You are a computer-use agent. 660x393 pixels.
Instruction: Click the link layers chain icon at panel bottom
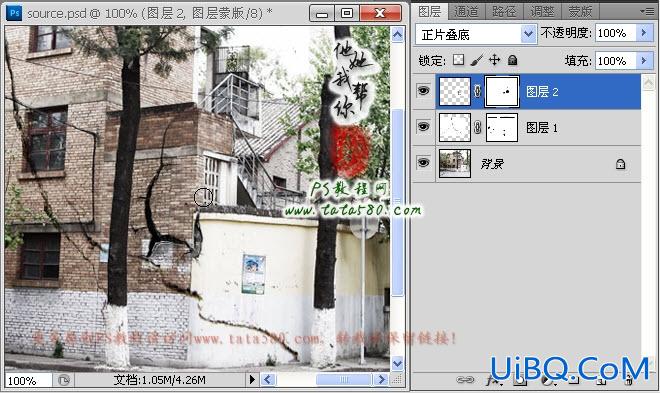point(465,380)
